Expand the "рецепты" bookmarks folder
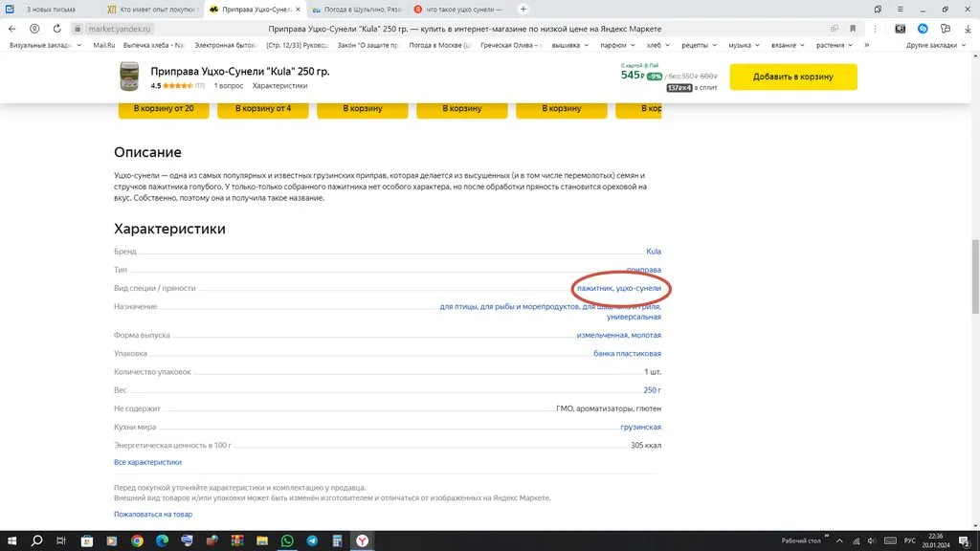Image resolution: width=980 pixels, height=551 pixels. click(x=699, y=45)
